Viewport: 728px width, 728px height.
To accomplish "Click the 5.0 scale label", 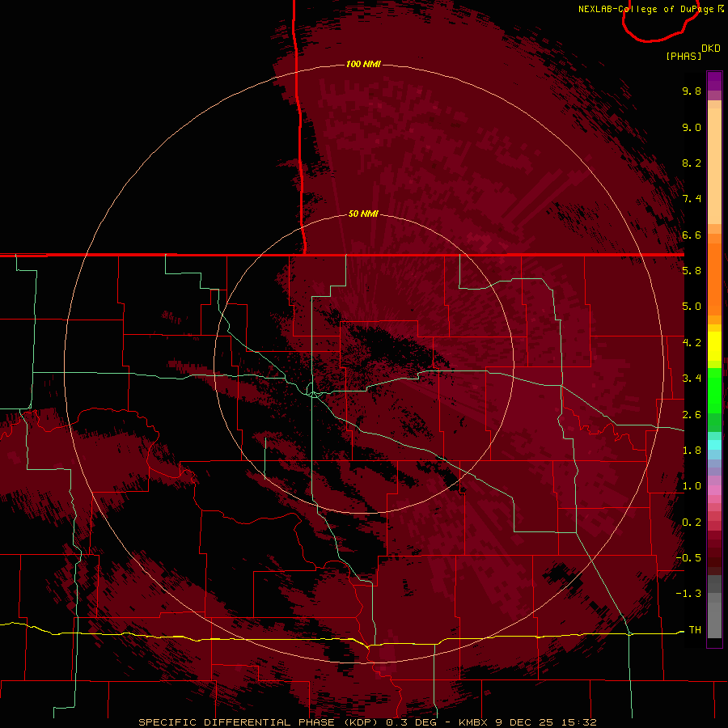I will 692,307.
